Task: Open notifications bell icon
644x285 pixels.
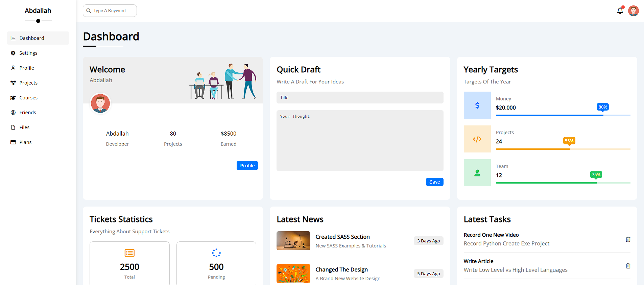Action: (620, 11)
